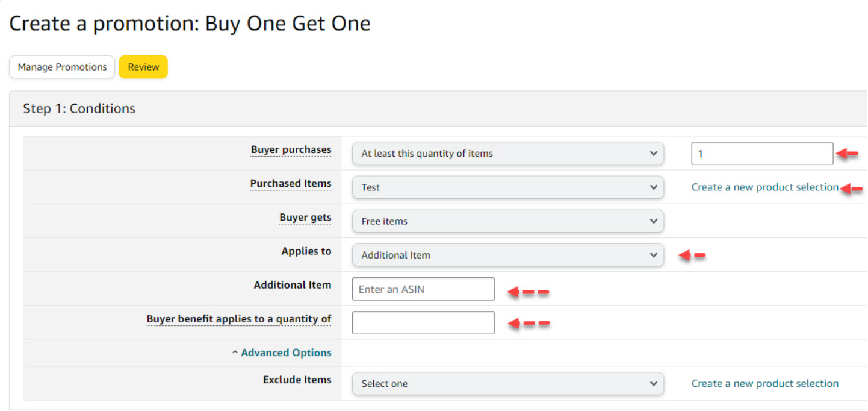The height and width of the screenshot is (411, 868).
Task: Focus the Enter an ASIN field
Action: (423, 289)
